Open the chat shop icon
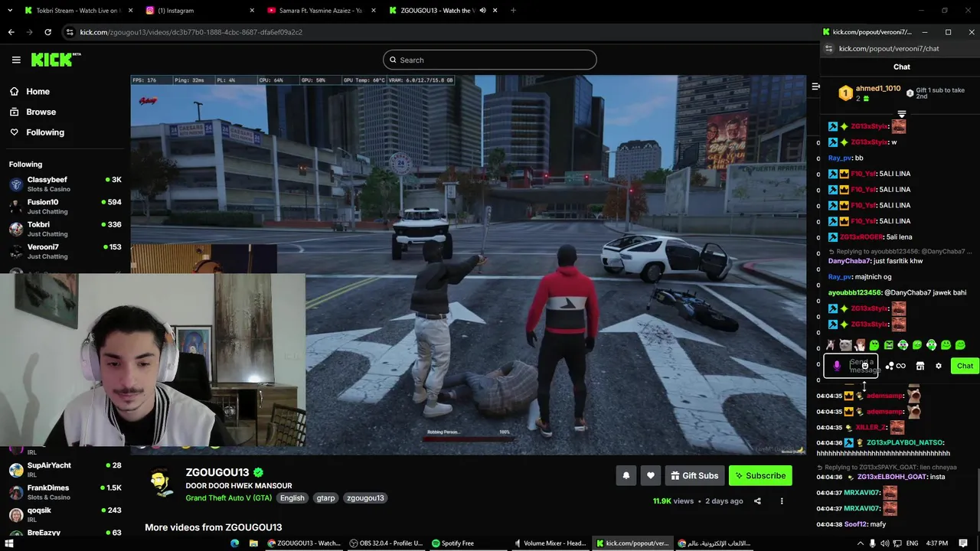The width and height of the screenshot is (980, 551). (920, 366)
